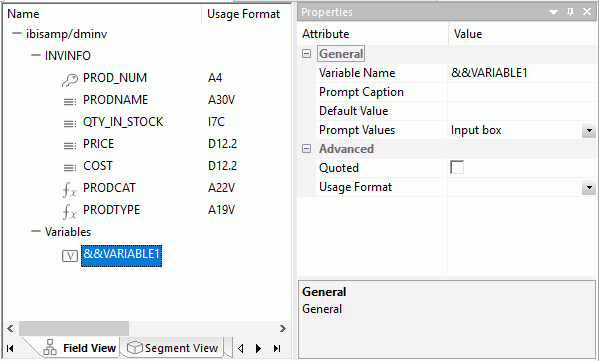The image size is (599, 361).
Task: Collapse the INVINFO segment node
Action: 36,55
